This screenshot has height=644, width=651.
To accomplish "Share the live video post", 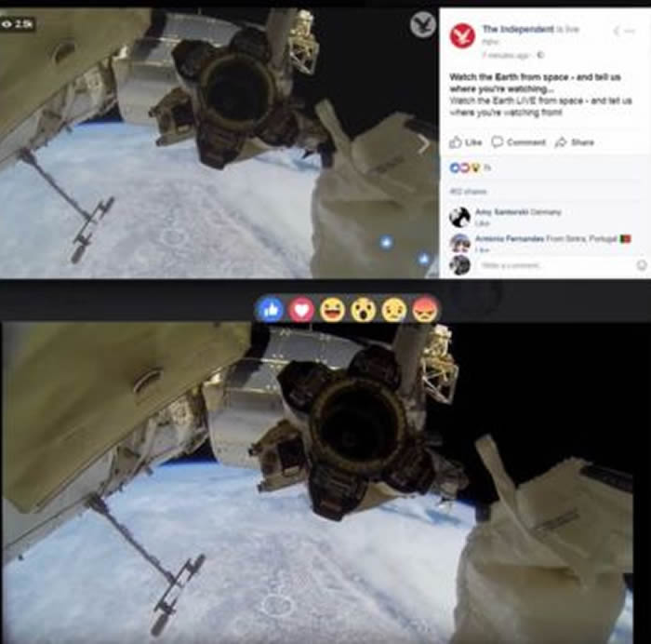I will [575, 142].
